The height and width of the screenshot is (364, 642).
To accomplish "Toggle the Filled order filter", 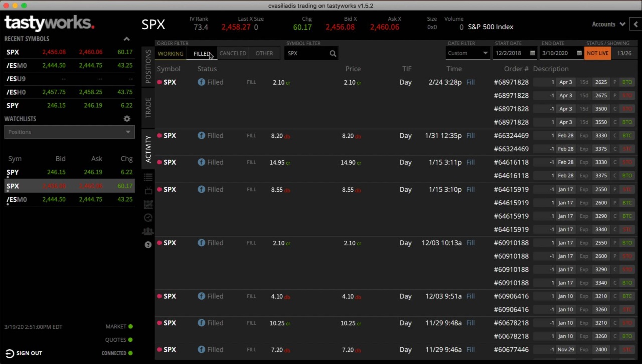I will point(202,53).
